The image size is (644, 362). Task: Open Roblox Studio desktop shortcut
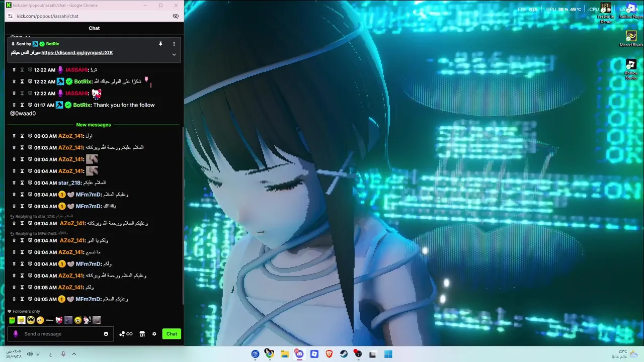(631, 69)
